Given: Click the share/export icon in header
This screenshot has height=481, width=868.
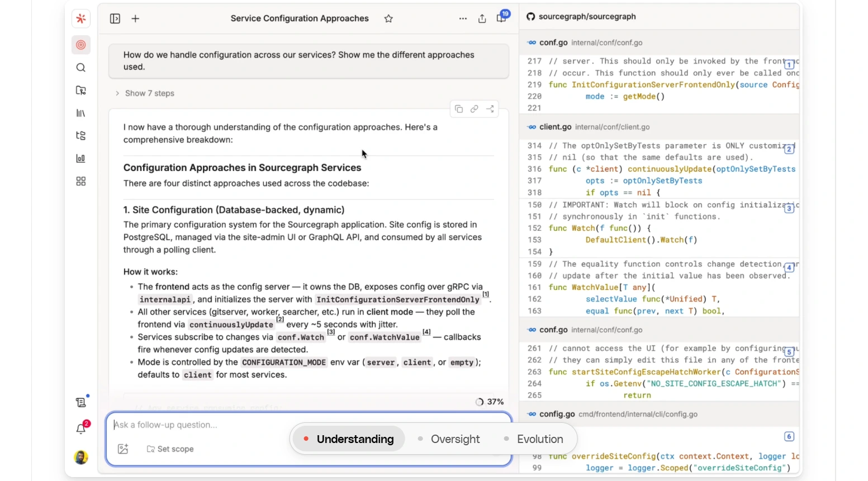Looking at the screenshot, I should click(482, 18).
